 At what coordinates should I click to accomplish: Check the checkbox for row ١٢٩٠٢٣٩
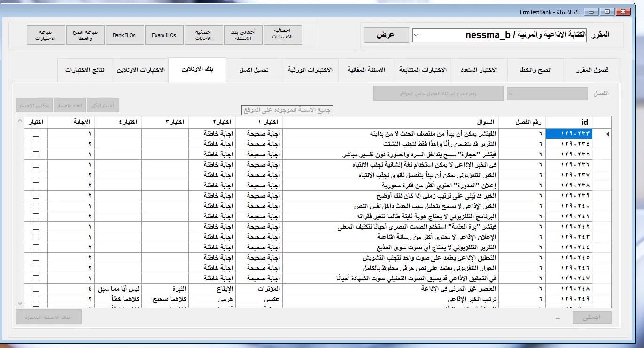pos(36,195)
